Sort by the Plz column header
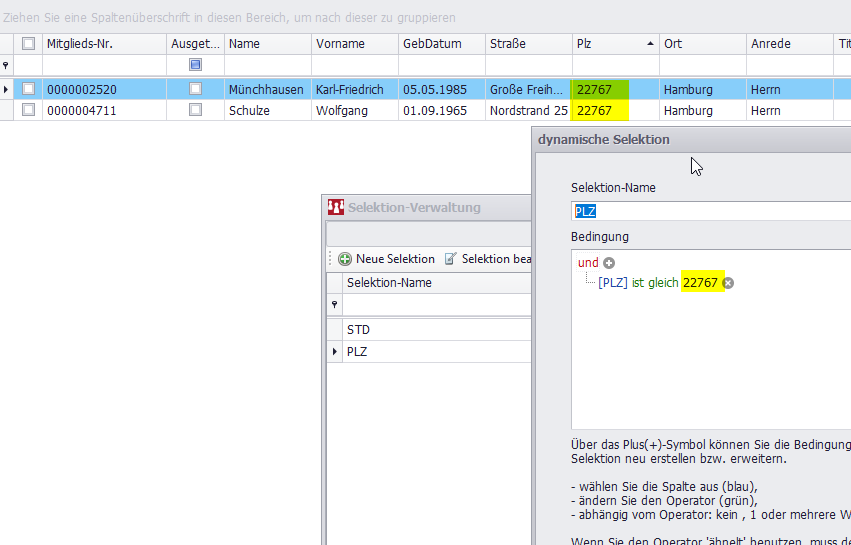851x545 pixels. [610, 44]
